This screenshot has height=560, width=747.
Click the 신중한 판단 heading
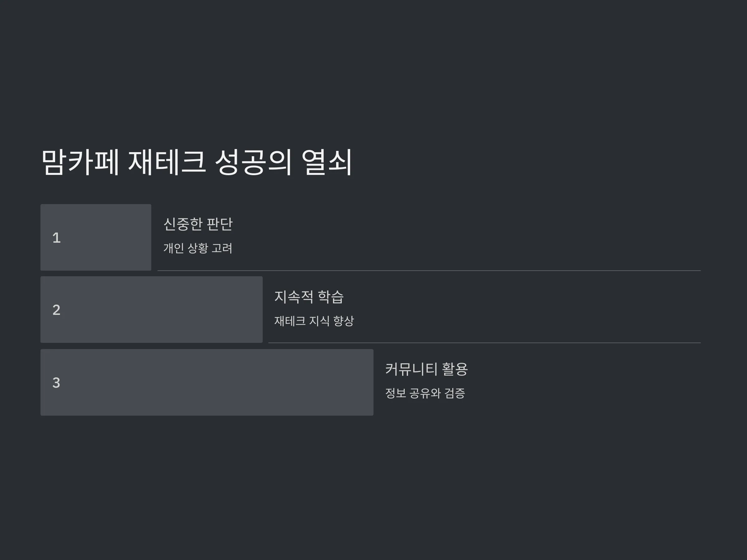pyautogui.click(x=198, y=224)
